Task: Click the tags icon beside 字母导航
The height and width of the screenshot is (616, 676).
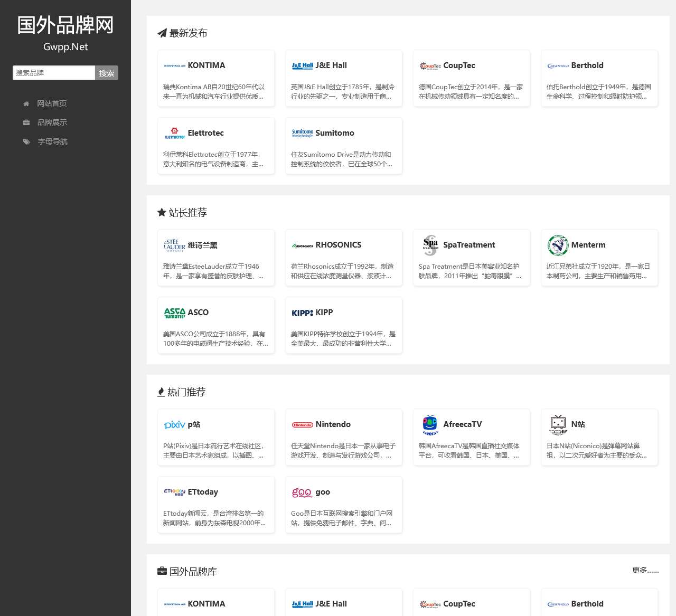Action: [x=26, y=141]
